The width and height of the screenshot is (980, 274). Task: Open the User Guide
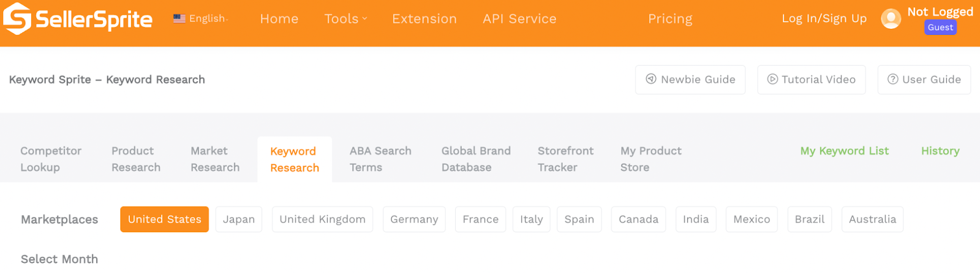click(x=924, y=80)
